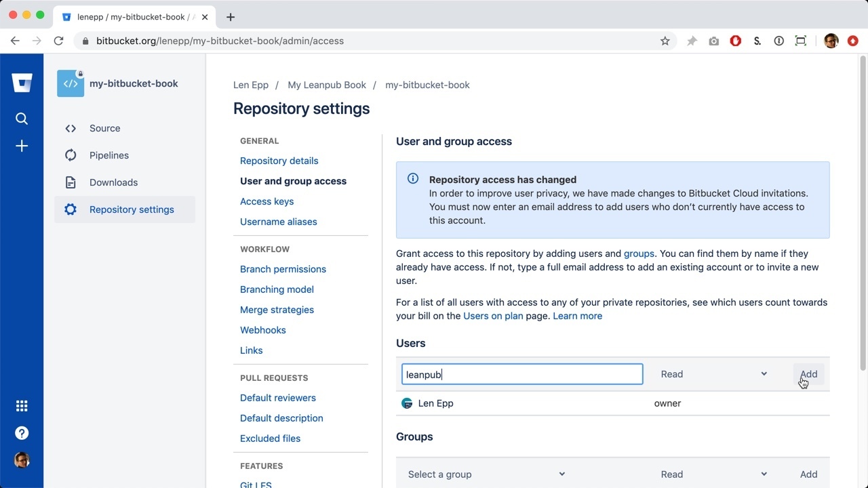
Task: Expand the group permission Read dropdown
Action: 713,474
